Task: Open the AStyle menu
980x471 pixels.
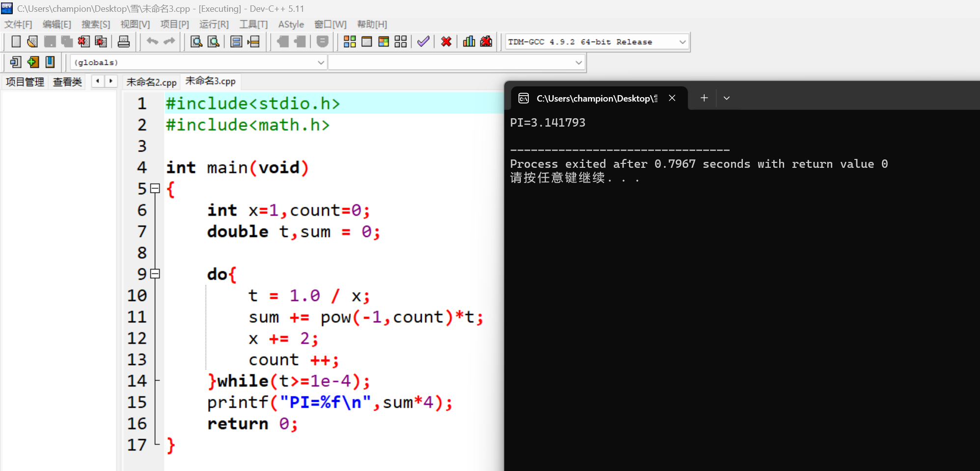Action: (x=291, y=25)
